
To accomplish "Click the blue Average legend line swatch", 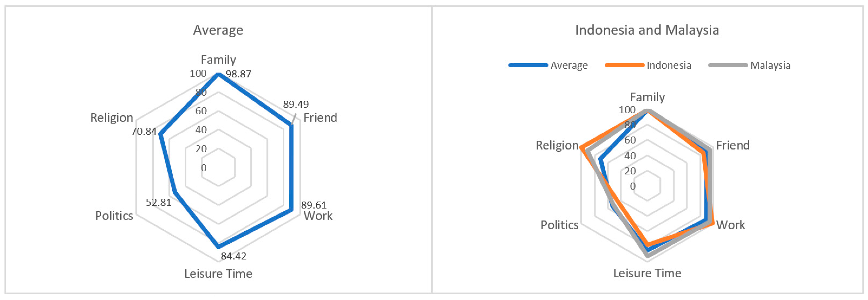I will [x=528, y=65].
